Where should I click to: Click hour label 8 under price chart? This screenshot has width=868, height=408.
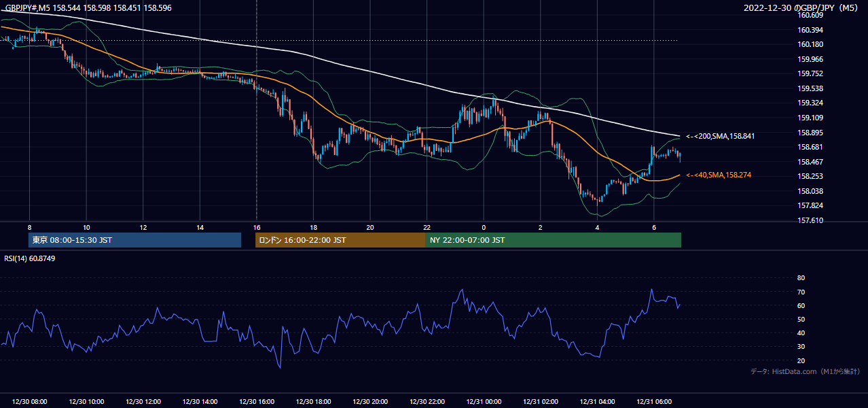pyautogui.click(x=29, y=227)
